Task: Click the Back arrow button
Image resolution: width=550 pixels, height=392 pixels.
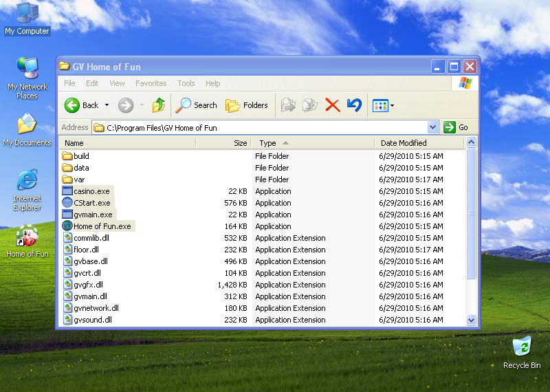Action: pos(72,105)
